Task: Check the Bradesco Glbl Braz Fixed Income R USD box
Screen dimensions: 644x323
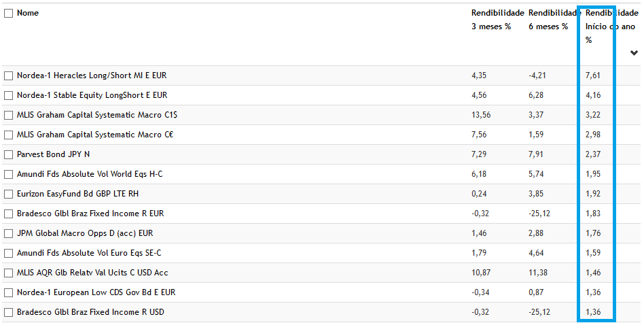Action: pos(9,312)
